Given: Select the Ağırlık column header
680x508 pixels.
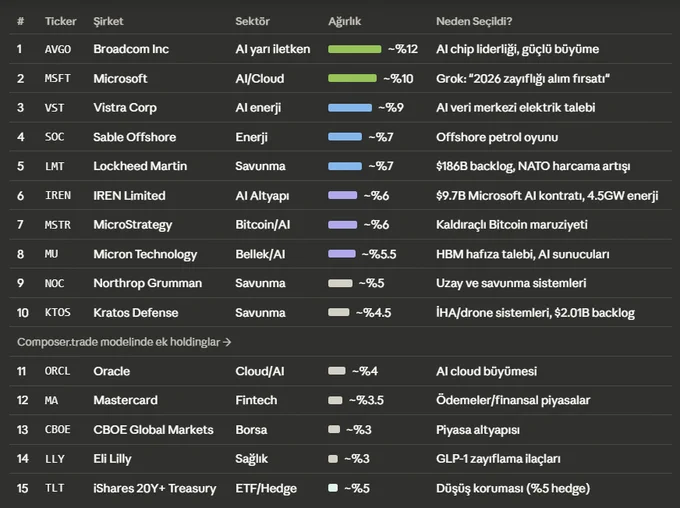Looking at the screenshot, I should (x=344, y=21).
